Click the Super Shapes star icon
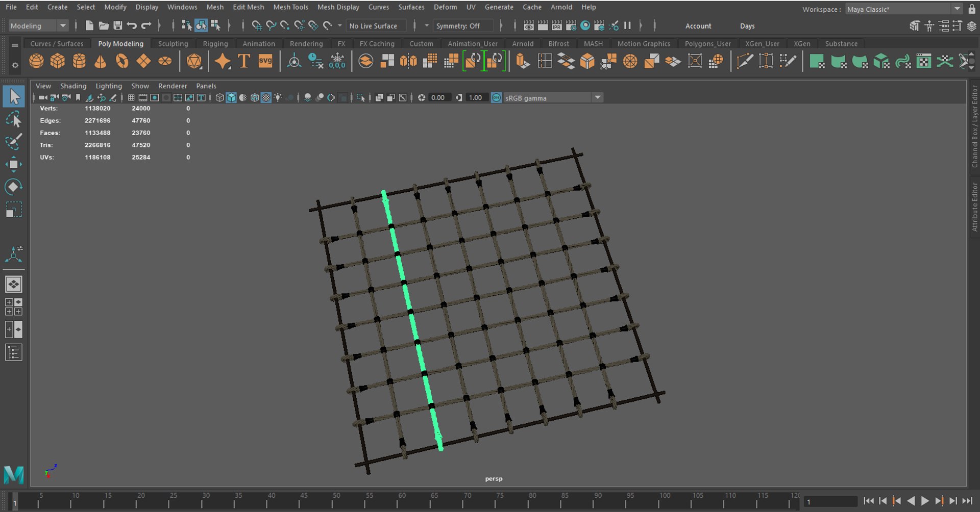 (223, 61)
